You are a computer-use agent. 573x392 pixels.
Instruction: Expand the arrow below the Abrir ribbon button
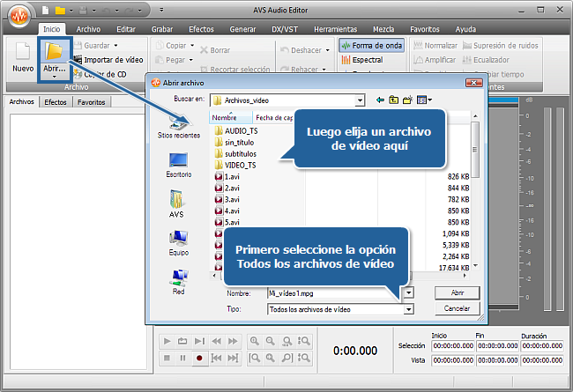(54, 77)
